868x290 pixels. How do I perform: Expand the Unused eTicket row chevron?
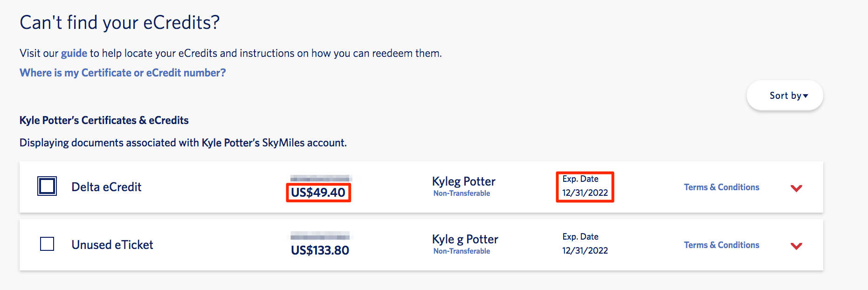796,246
